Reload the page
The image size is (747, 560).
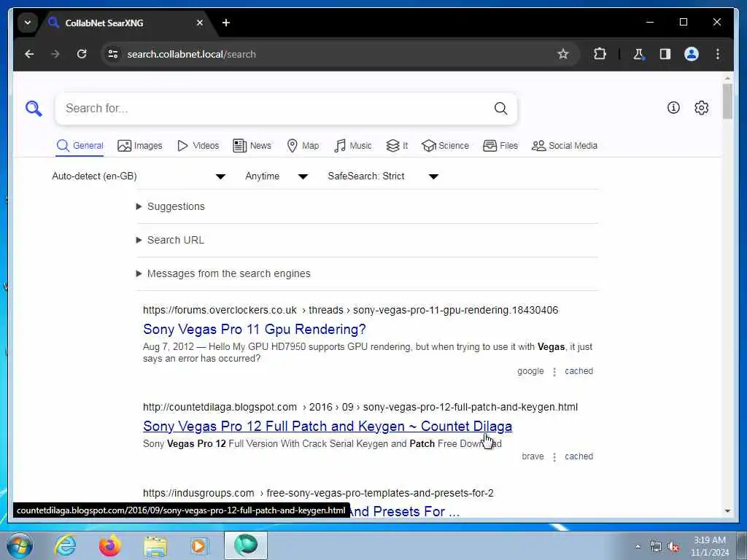pyautogui.click(x=82, y=54)
